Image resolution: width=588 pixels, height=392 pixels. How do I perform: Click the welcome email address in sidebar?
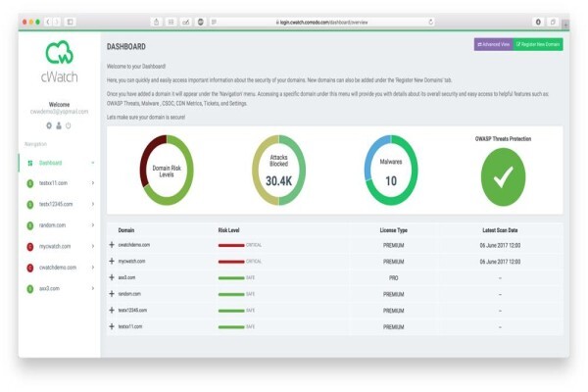[x=59, y=112]
